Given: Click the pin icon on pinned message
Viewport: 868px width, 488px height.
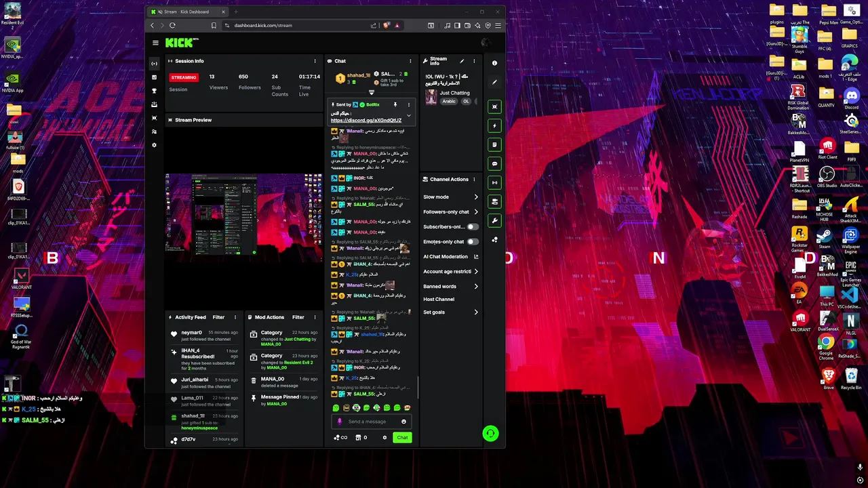Looking at the screenshot, I should click(x=395, y=104).
